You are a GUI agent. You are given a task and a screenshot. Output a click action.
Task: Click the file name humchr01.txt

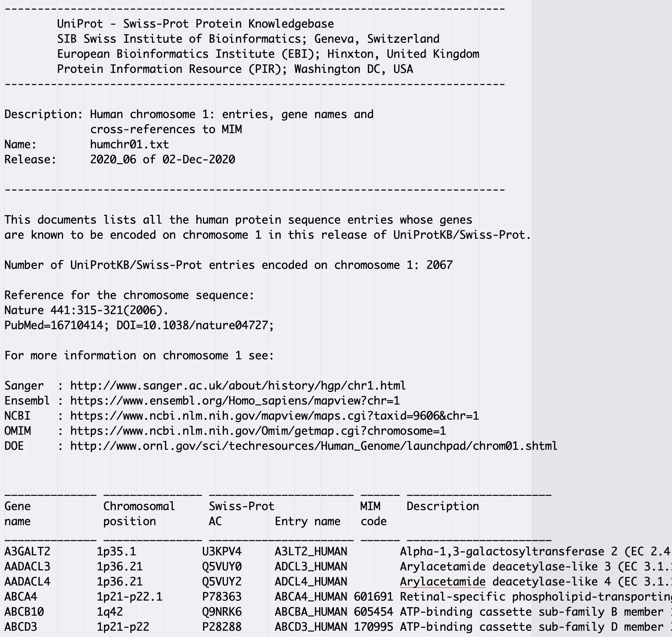129,144
